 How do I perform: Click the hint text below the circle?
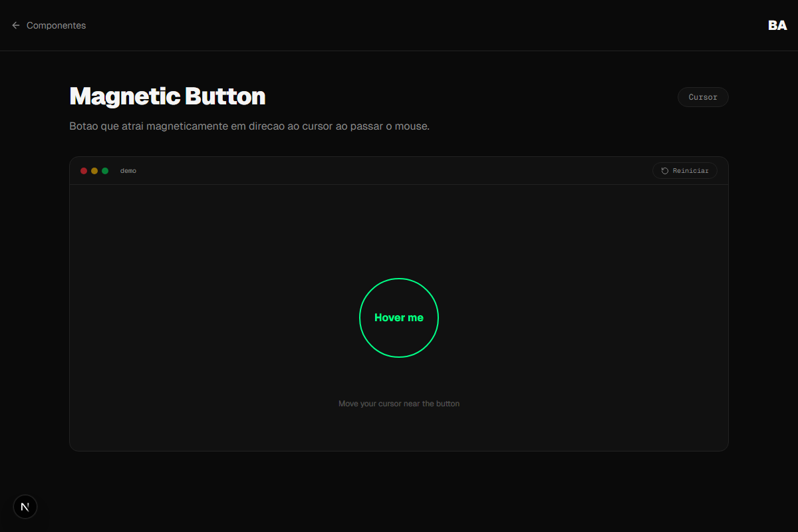tap(399, 403)
